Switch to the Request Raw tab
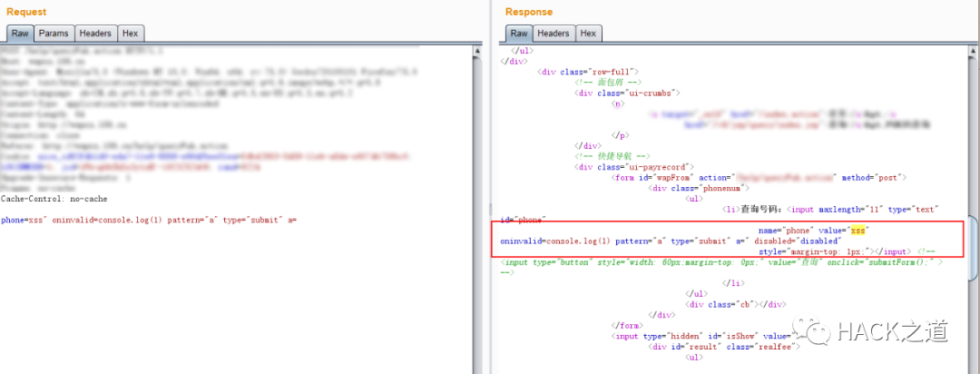This screenshot has height=374, width=980. (x=20, y=34)
